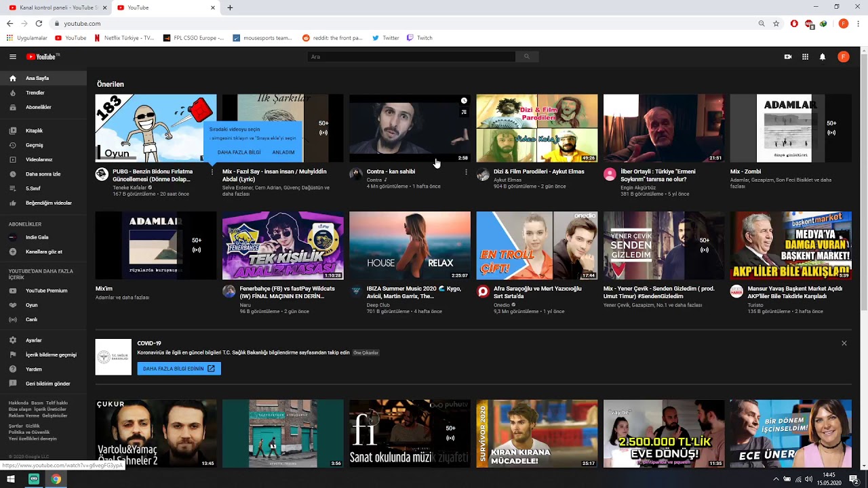Add Contra video to queue icon
Viewport: 868px width, 488px height.
pos(464,113)
